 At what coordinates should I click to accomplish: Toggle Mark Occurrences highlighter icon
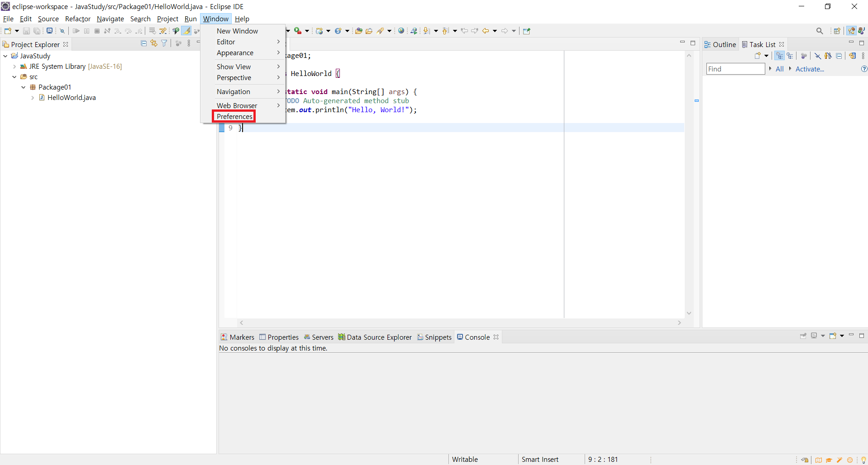click(x=186, y=31)
